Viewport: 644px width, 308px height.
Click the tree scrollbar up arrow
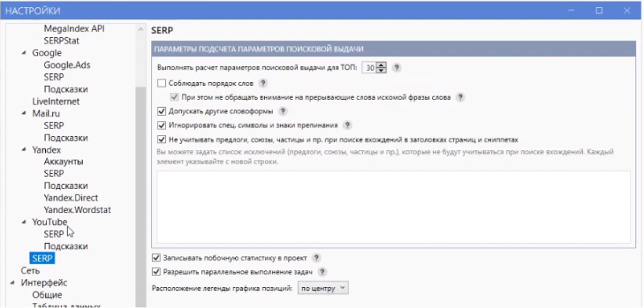[141, 30]
